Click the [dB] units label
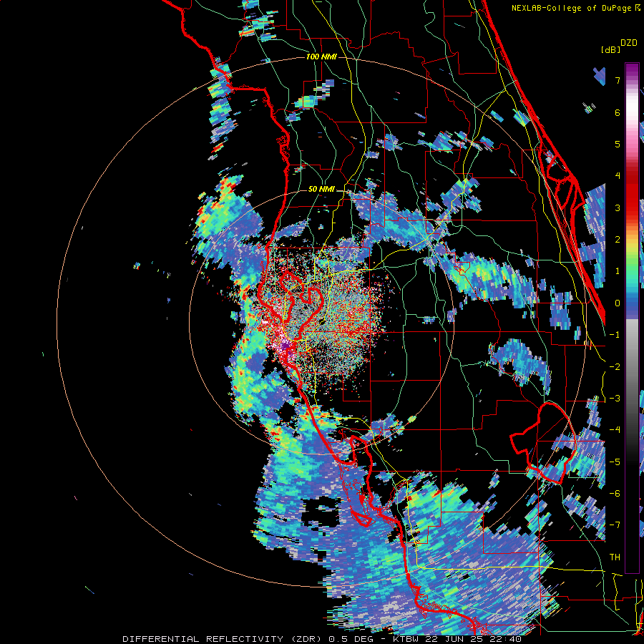This screenshot has height=644, width=644. point(610,49)
